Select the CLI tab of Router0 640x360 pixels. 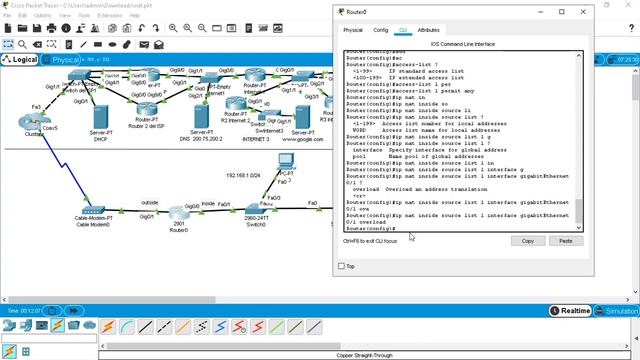403,30
